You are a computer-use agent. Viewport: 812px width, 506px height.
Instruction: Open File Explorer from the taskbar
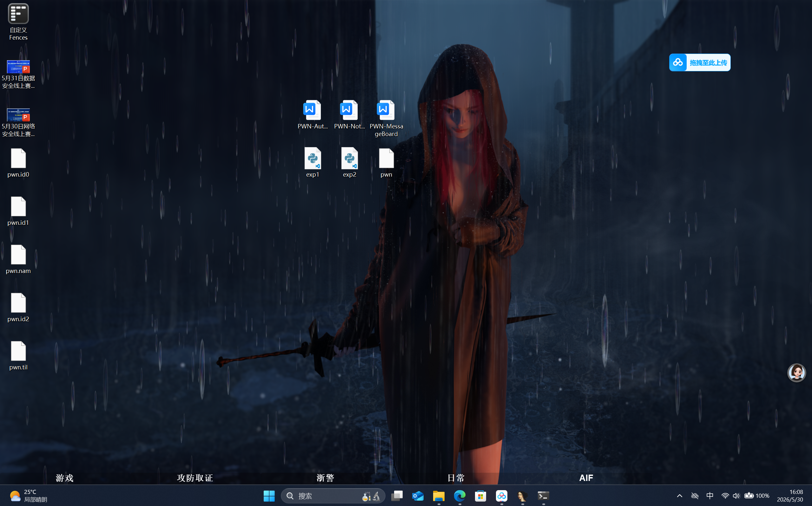(x=439, y=496)
